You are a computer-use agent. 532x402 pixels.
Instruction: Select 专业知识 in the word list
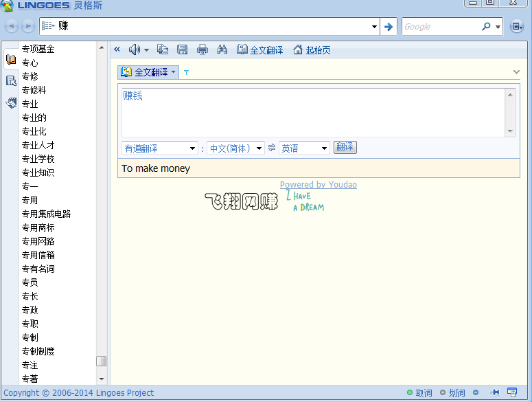38,172
